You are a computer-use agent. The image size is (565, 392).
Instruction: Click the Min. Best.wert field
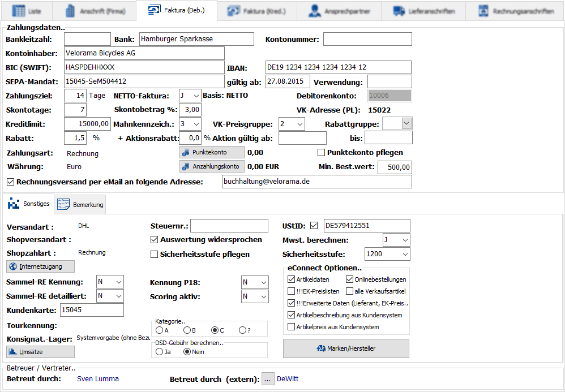(395, 167)
